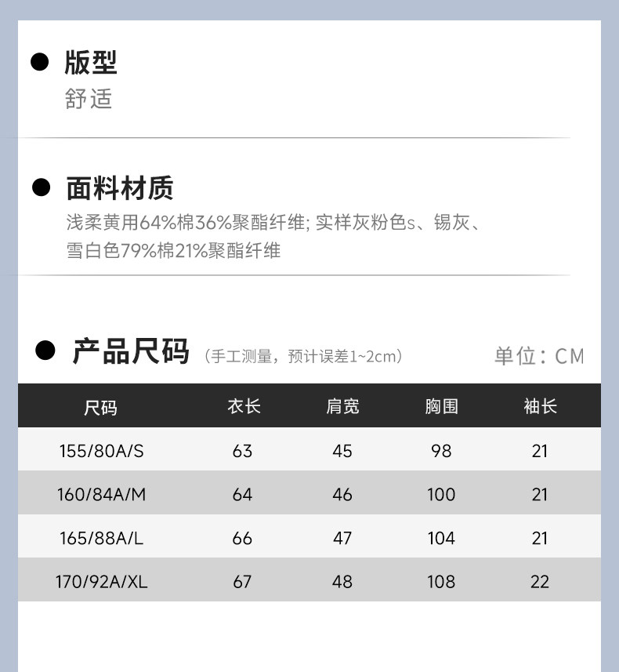This screenshot has height=672, width=619.
Task: Click the bullet dot beside 产品尺码
Action: click(46, 351)
